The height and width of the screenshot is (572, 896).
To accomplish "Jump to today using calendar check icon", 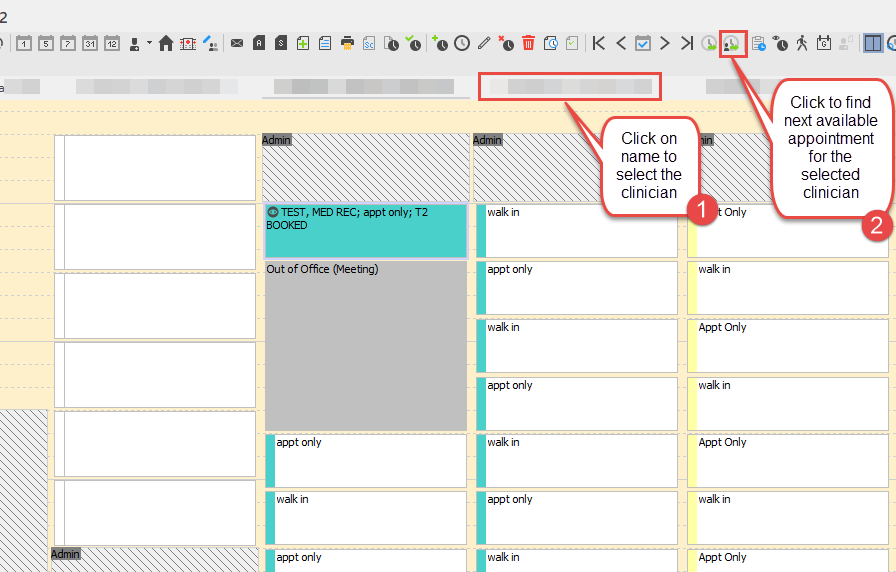I will [643, 43].
